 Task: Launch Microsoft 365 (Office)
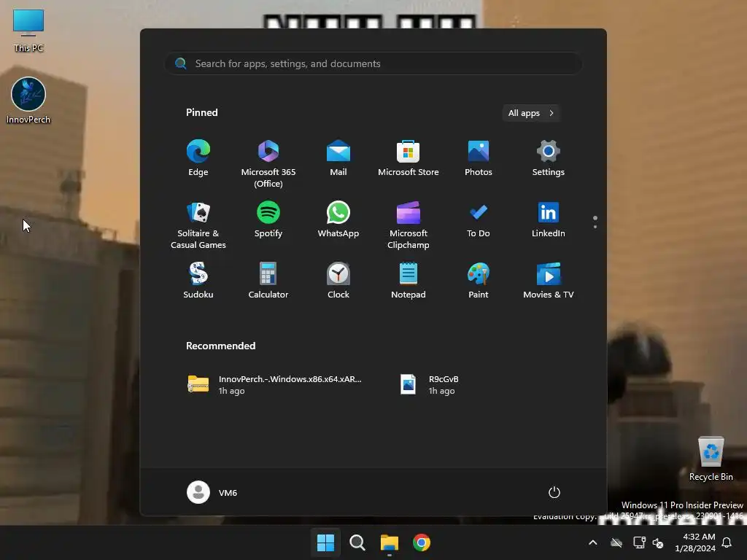(x=268, y=163)
